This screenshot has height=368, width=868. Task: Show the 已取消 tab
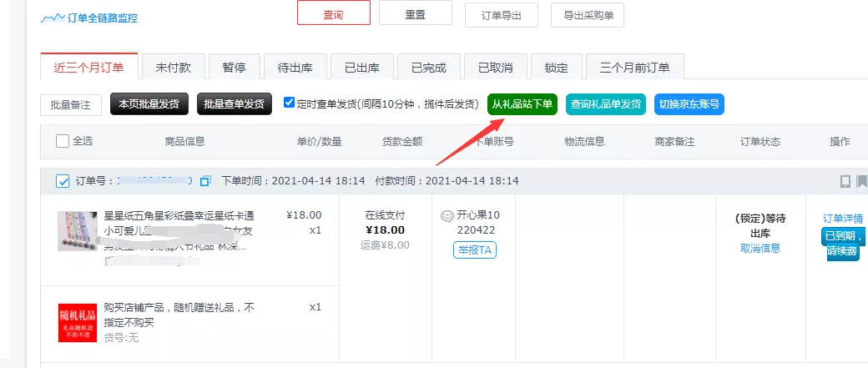[x=496, y=68]
